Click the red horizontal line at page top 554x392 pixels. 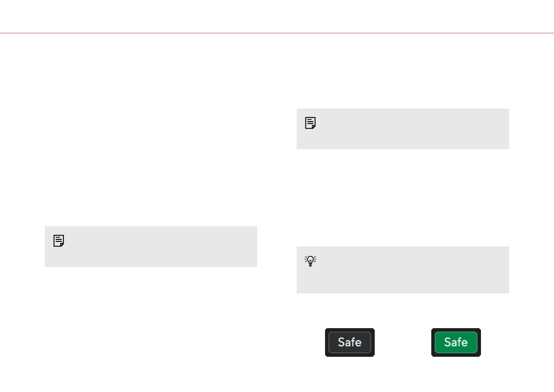(277, 33)
